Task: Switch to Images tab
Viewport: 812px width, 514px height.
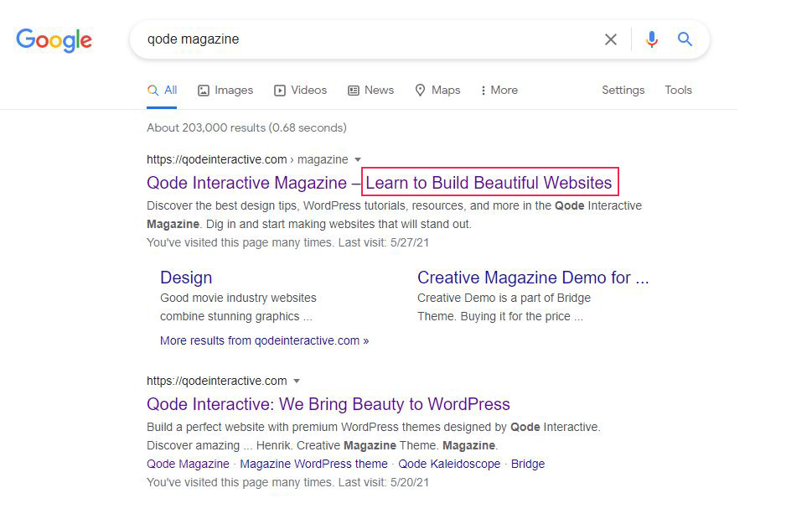Action: click(225, 91)
